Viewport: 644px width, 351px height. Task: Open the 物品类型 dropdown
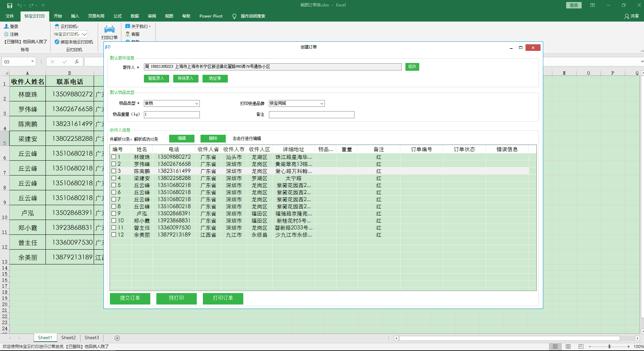pos(196,103)
